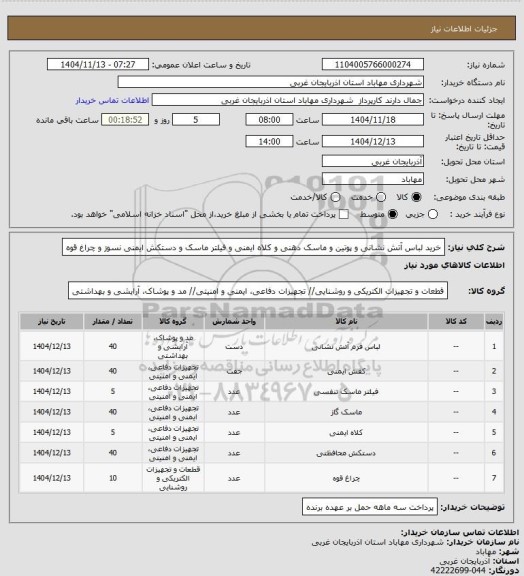Click the واحد شمارش column header
The width and height of the screenshot is (524, 576).
(234, 321)
